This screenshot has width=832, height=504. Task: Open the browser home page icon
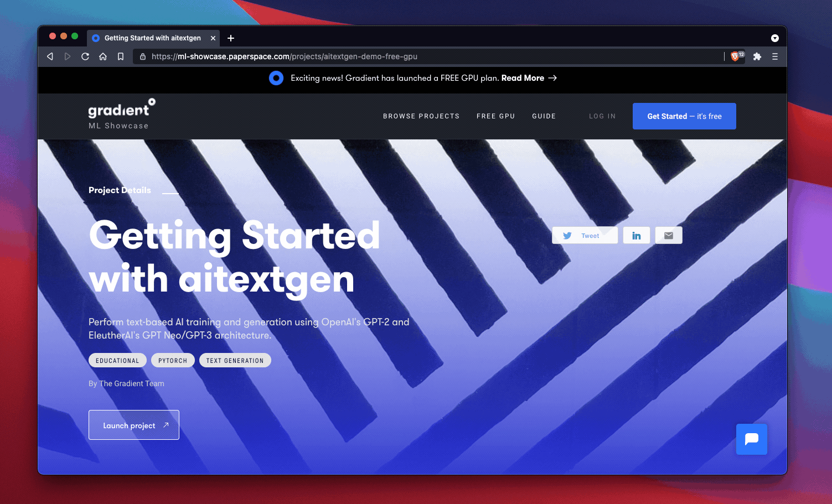pos(103,56)
